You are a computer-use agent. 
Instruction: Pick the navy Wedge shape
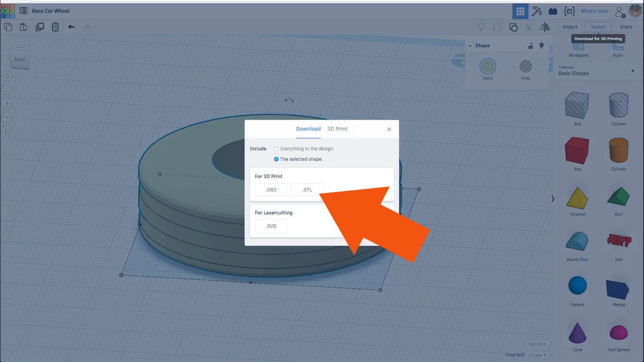click(618, 290)
